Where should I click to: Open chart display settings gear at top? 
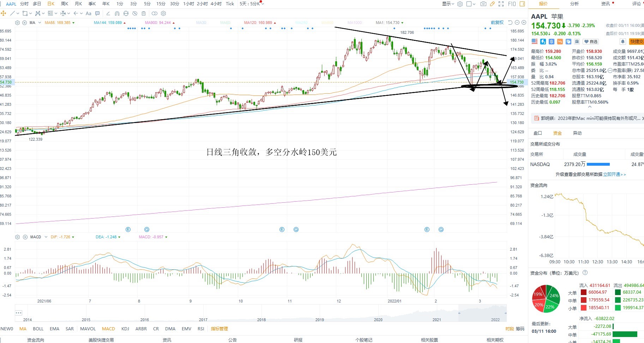tap(460, 4)
